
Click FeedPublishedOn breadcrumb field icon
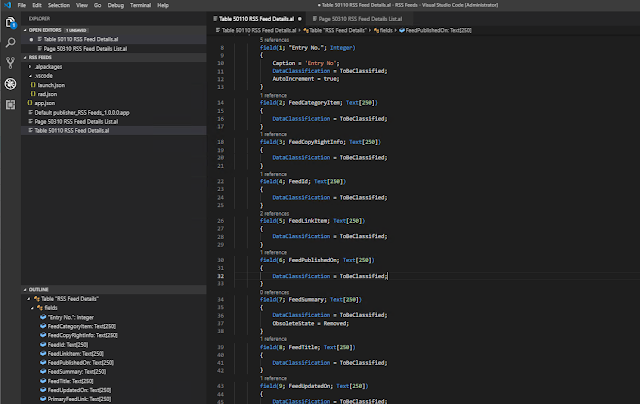[x=402, y=30]
